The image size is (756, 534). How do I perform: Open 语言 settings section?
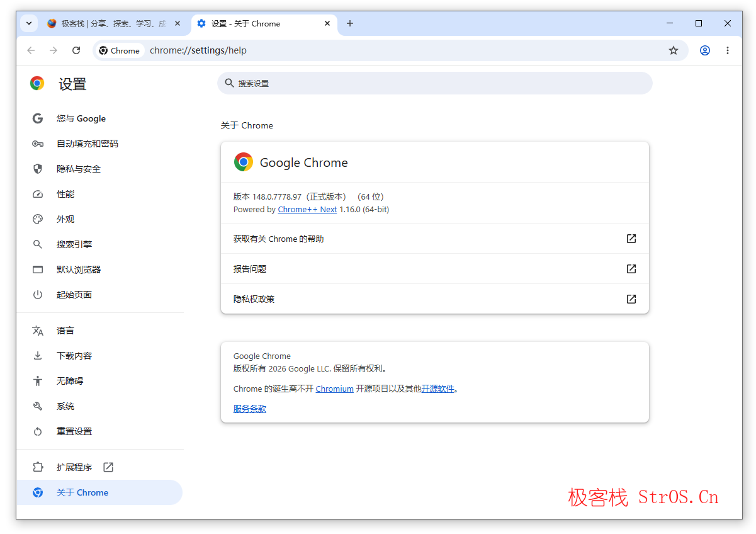pyautogui.click(x=99, y=331)
